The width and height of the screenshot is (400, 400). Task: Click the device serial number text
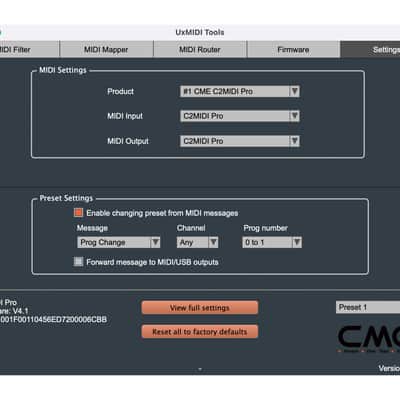pyautogui.click(x=53, y=319)
